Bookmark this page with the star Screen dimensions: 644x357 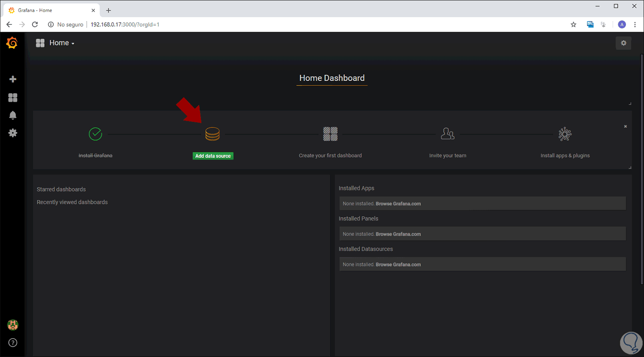click(574, 24)
